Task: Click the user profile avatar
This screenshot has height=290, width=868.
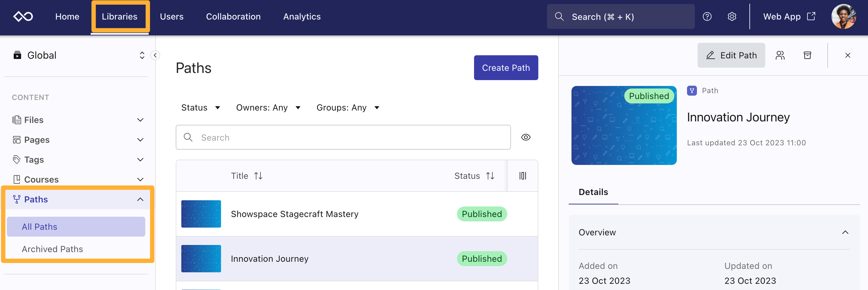Action: pyautogui.click(x=843, y=16)
